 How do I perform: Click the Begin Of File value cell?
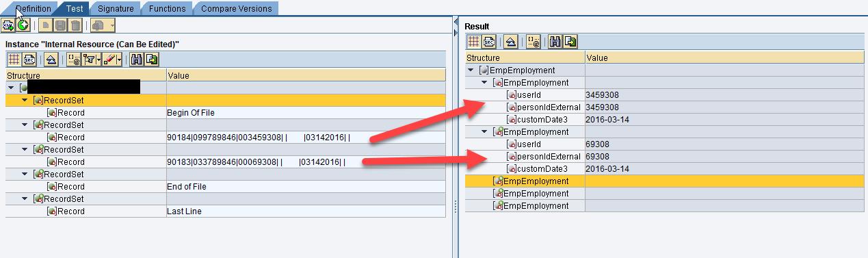click(306, 112)
